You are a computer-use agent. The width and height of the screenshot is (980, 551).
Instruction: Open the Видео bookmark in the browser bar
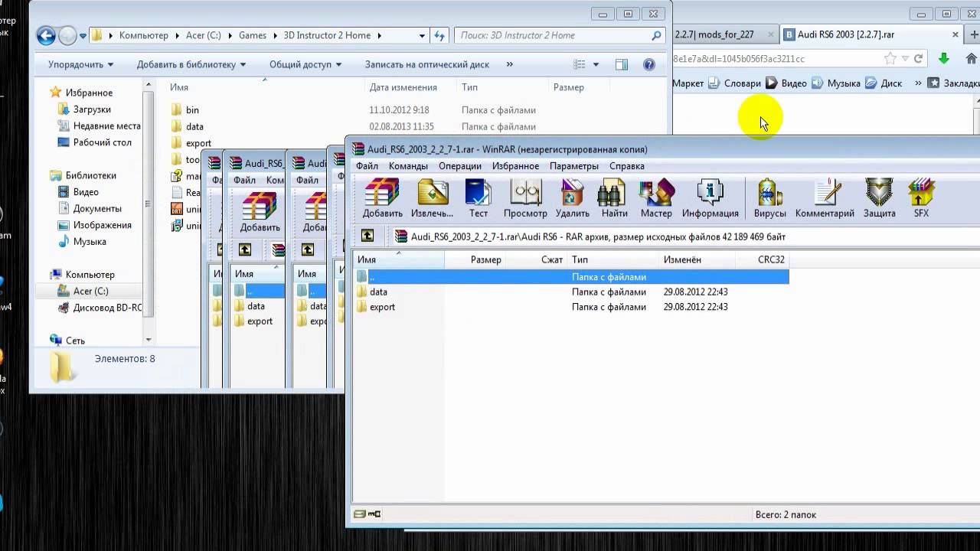coord(786,83)
